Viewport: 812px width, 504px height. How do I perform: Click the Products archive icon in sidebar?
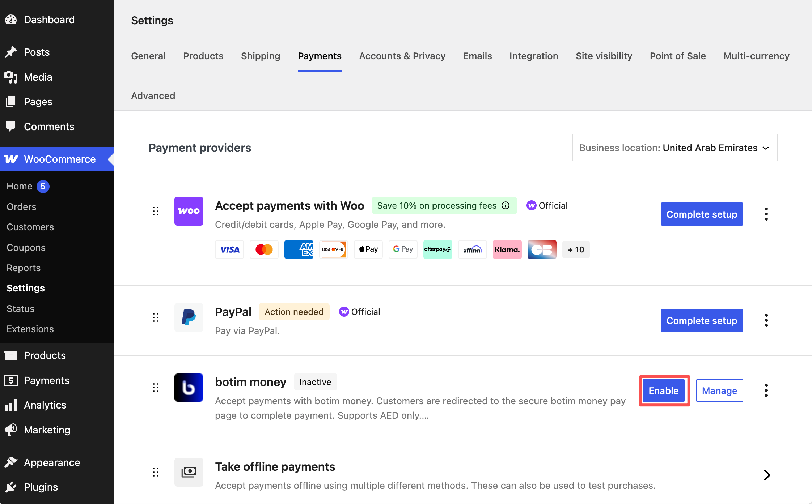click(11, 355)
